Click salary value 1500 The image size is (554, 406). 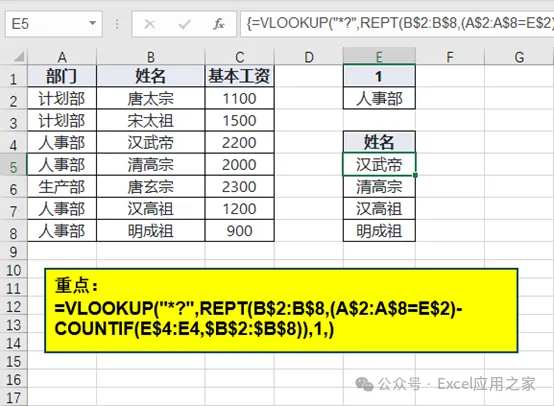click(x=240, y=120)
